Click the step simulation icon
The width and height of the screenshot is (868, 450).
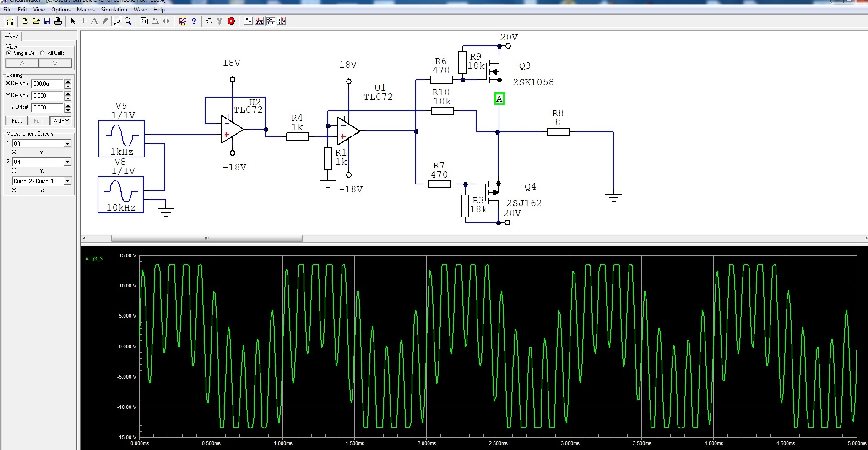(x=220, y=21)
